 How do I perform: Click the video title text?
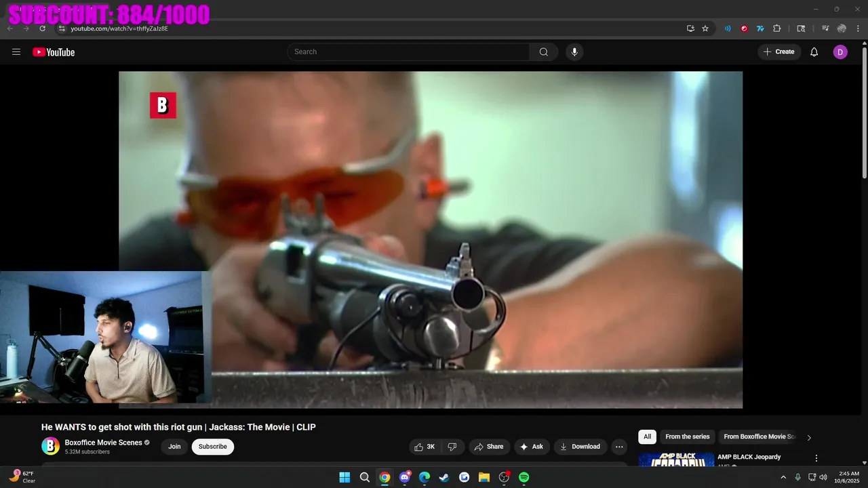(x=178, y=427)
